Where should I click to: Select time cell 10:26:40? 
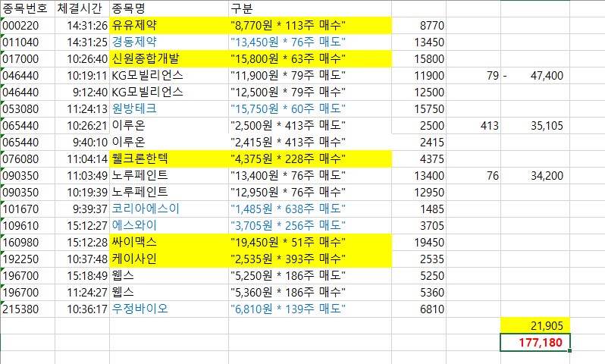[x=82, y=58]
